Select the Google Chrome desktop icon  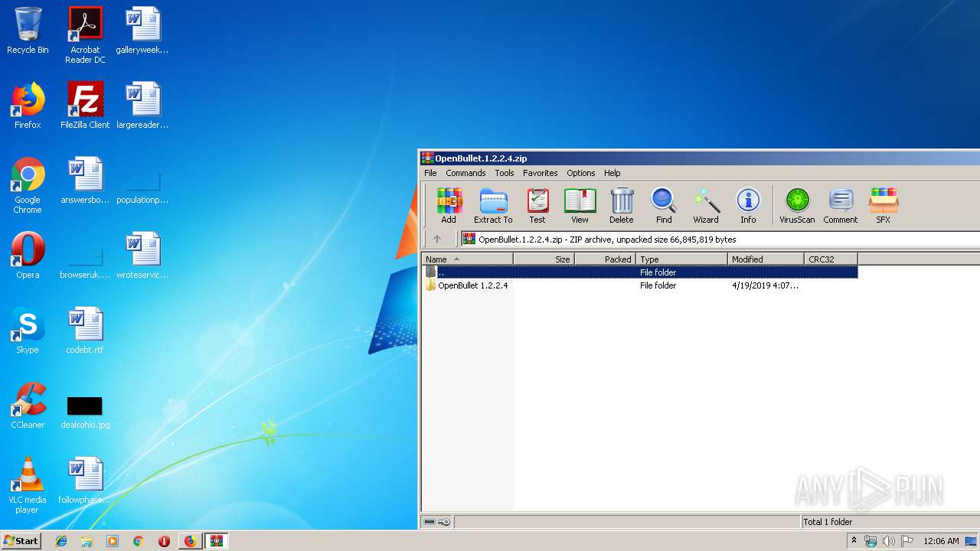tap(28, 185)
